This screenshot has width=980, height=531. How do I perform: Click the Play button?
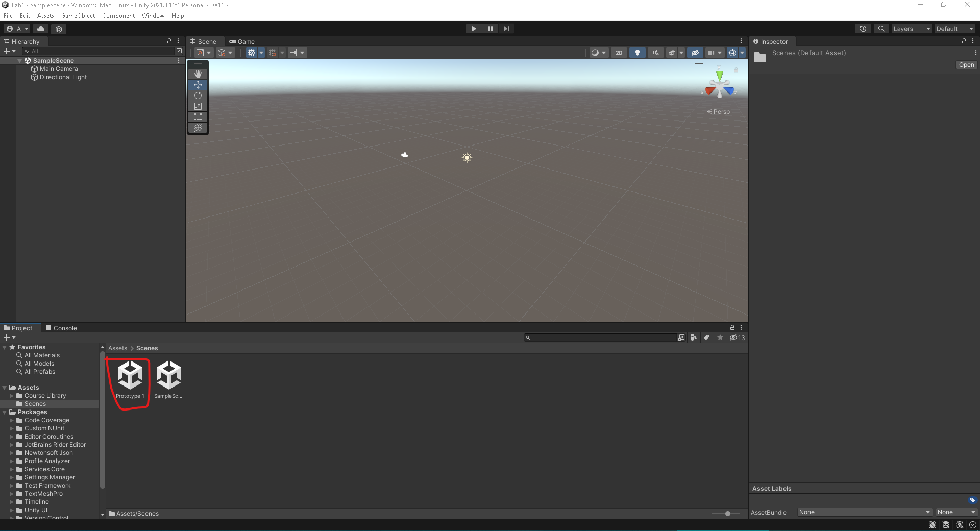[x=474, y=29]
